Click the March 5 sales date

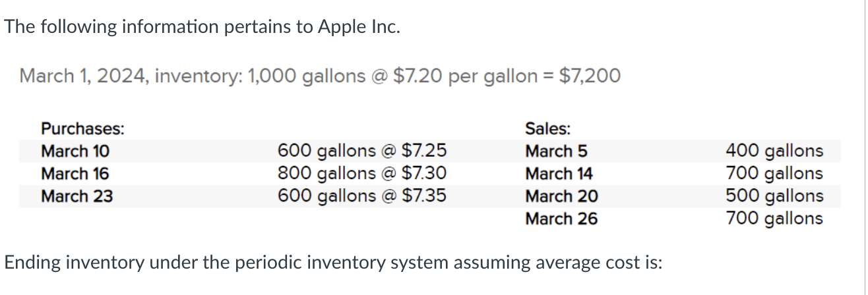tap(555, 151)
